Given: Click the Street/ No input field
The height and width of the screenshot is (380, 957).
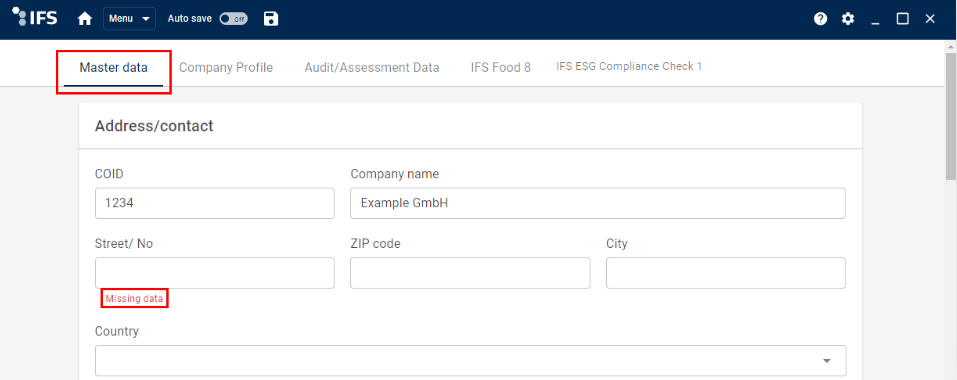Looking at the screenshot, I should coord(215,273).
